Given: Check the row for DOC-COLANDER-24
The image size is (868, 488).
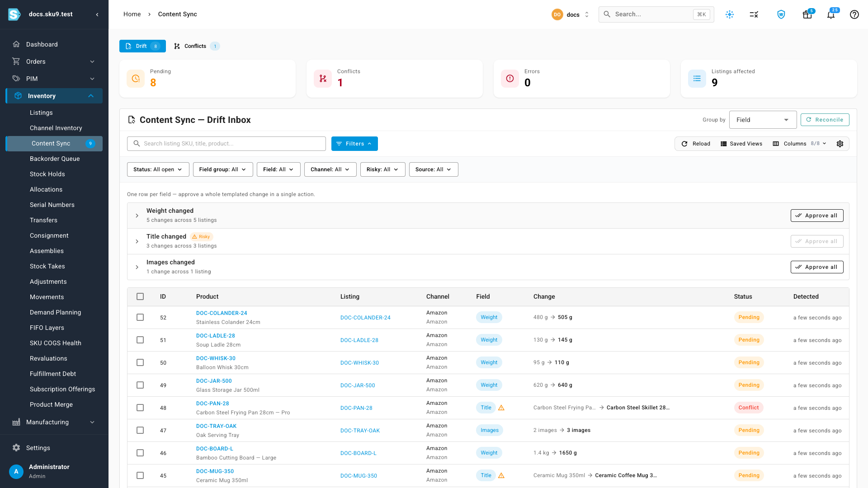Looking at the screenshot, I should (x=140, y=317).
